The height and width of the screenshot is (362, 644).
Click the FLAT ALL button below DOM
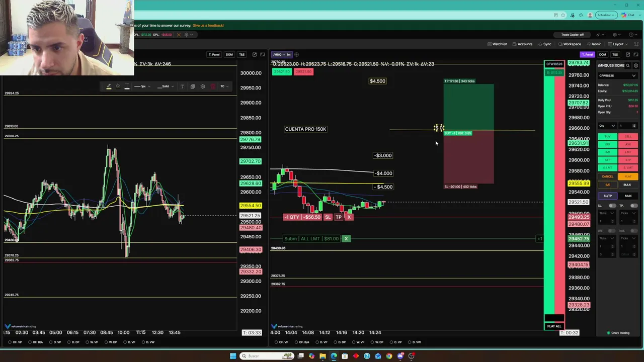[x=554, y=326]
